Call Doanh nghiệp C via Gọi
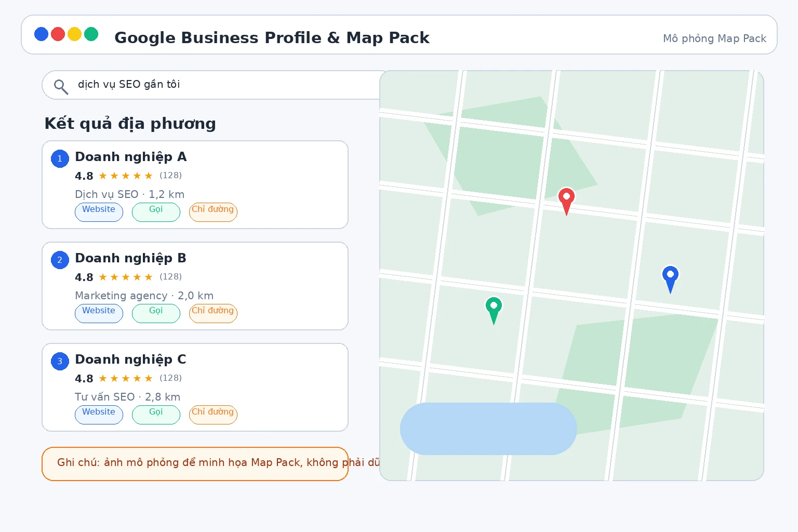798x532 pixels. [x=156, y=415]
